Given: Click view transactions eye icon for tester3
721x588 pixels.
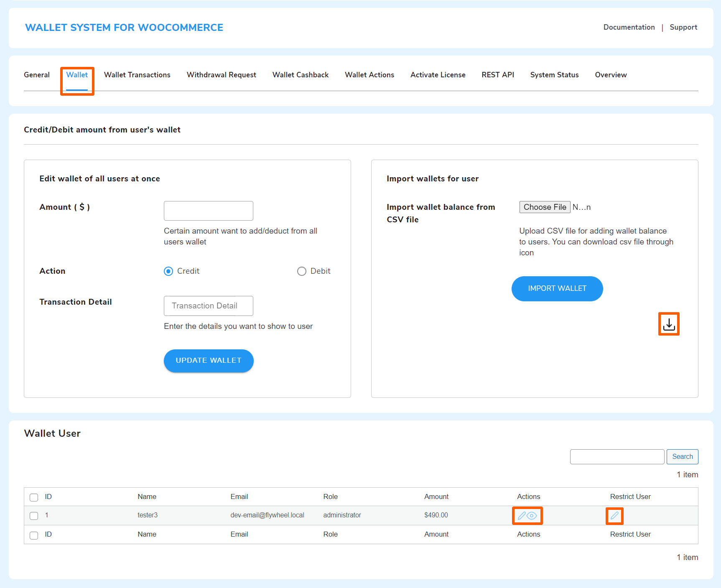Looking at the screenshot, I should pos(532,516).
